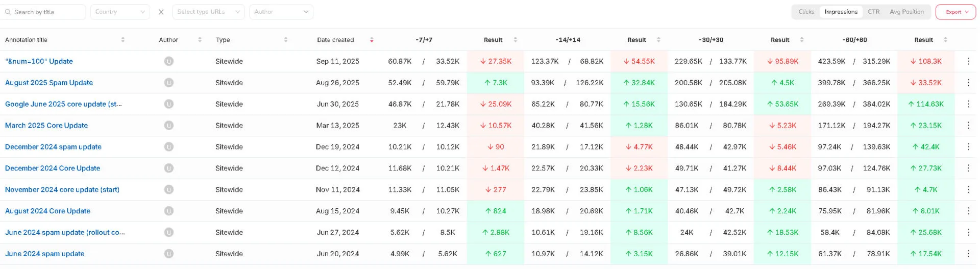The image size is (980, 269).
Task: Open three-dot menu for August 2025 Spam Update
Action: coord(968,83)
